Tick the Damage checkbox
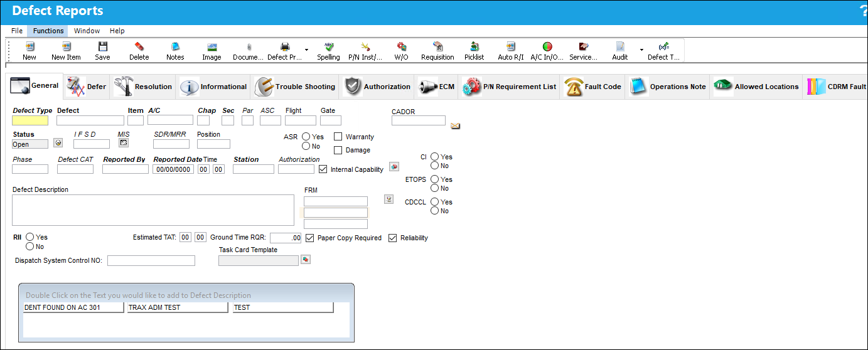Viewport: 868px width, 350px height. coord(338,150)
